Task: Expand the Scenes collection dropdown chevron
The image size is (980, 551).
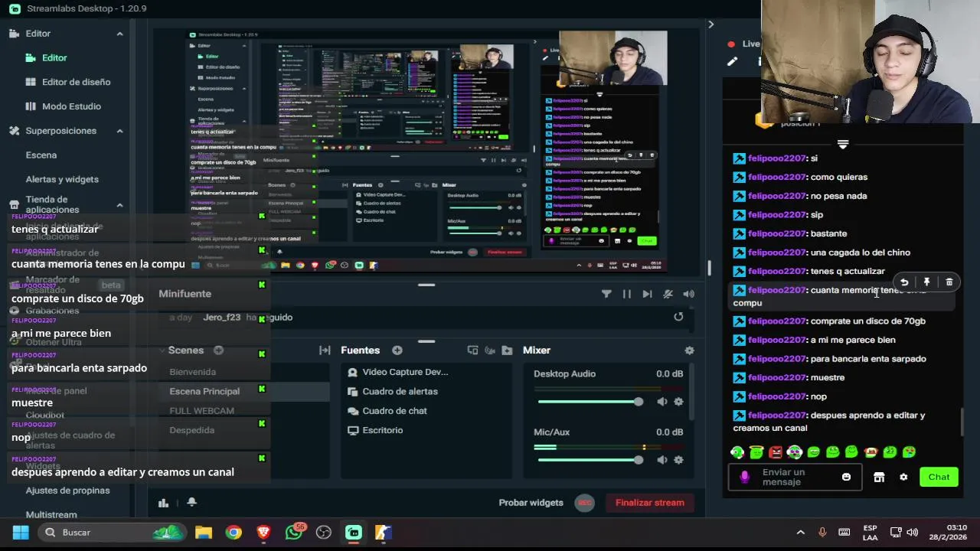Action: pos(162,350)
